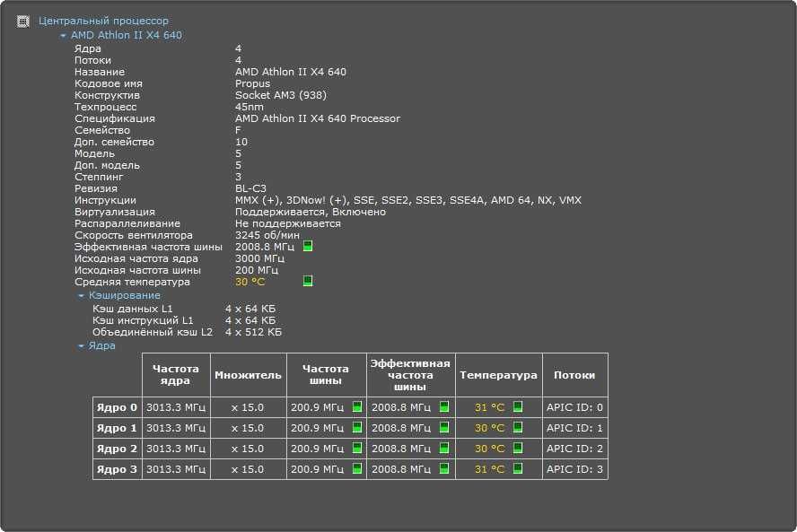Select the Степпинг label

(99, 177)
